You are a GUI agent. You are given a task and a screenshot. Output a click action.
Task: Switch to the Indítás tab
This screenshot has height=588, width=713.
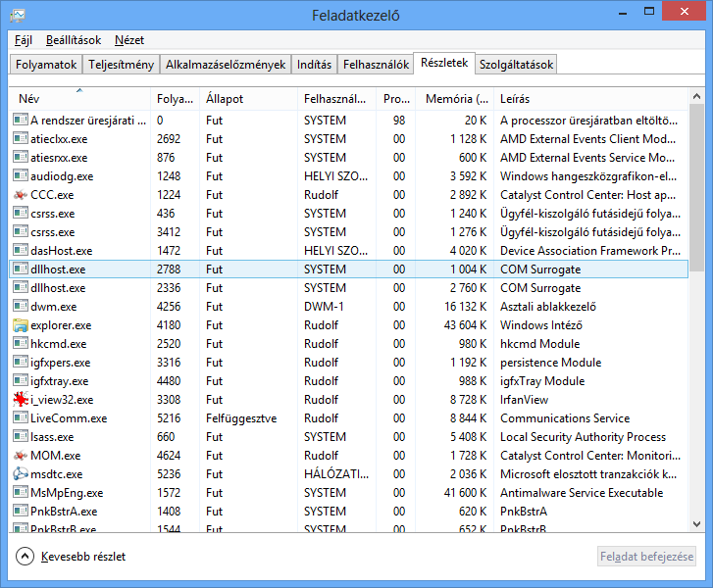[x=314, y=65]
